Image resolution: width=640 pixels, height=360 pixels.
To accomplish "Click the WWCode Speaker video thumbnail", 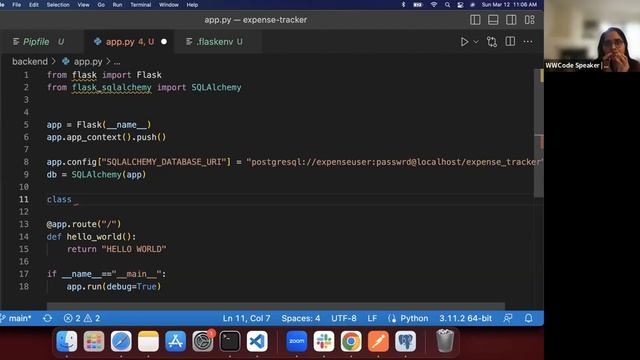I will 592,36.
